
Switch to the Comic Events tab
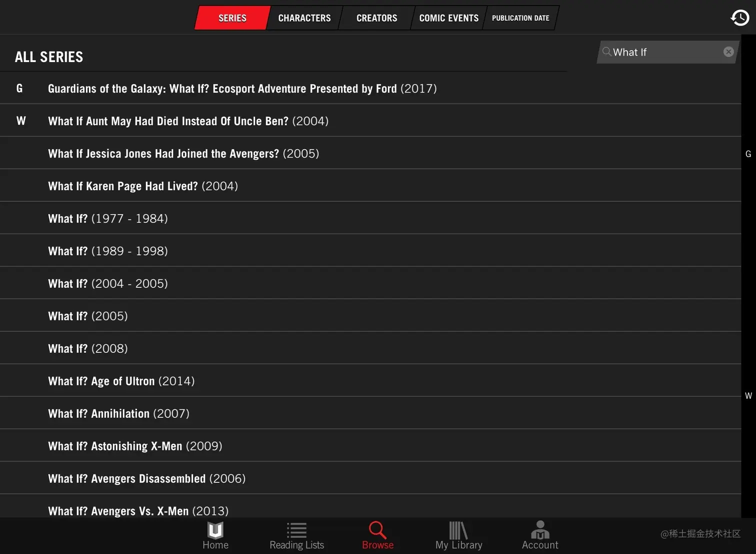pos(448,18)
